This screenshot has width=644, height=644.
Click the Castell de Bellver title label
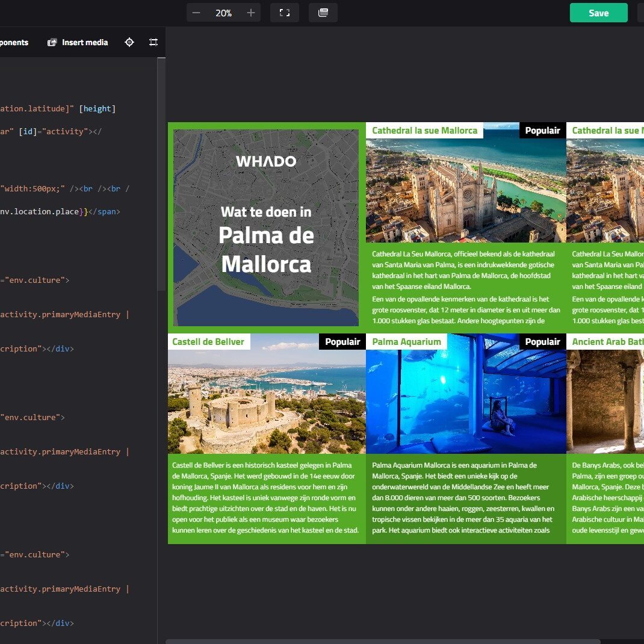tap(208, 342)
